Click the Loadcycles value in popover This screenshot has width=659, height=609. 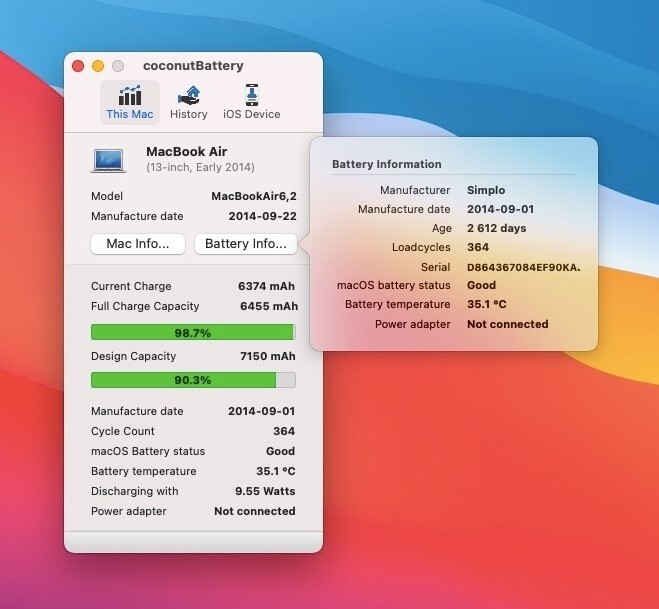point(478,247)
